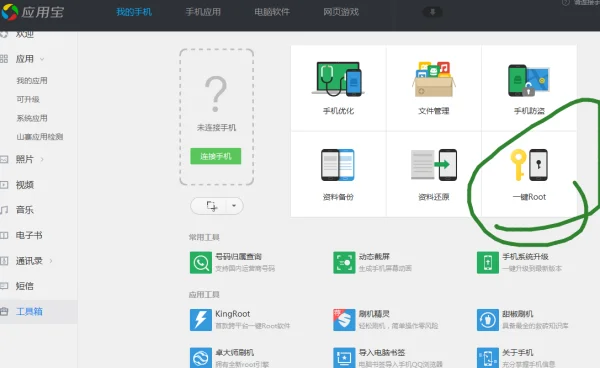600x368 pixels.
Task: Switch to the 网页游戏 tab
Action: point(341,12)
